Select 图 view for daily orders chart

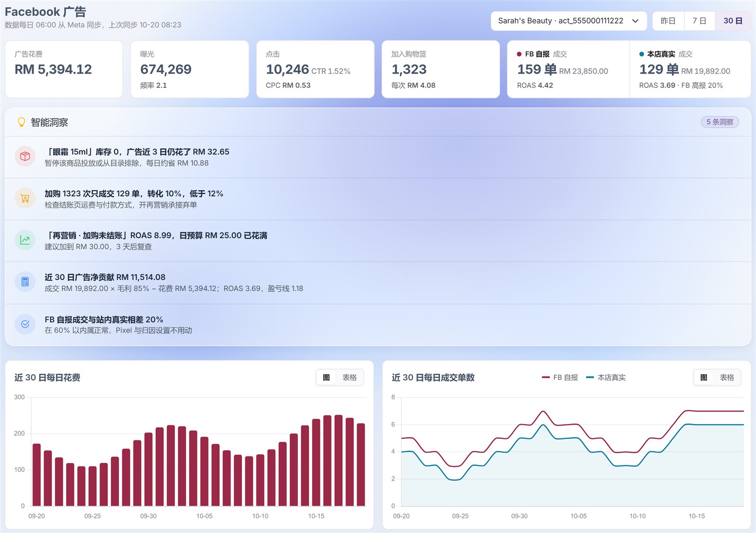pyautogui.click(x=704, y=378)
